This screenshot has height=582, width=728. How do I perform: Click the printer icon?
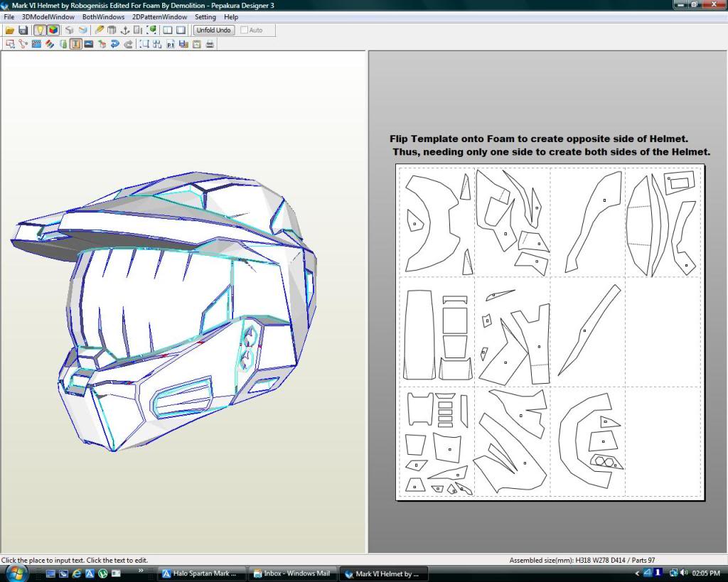(210, 45)
